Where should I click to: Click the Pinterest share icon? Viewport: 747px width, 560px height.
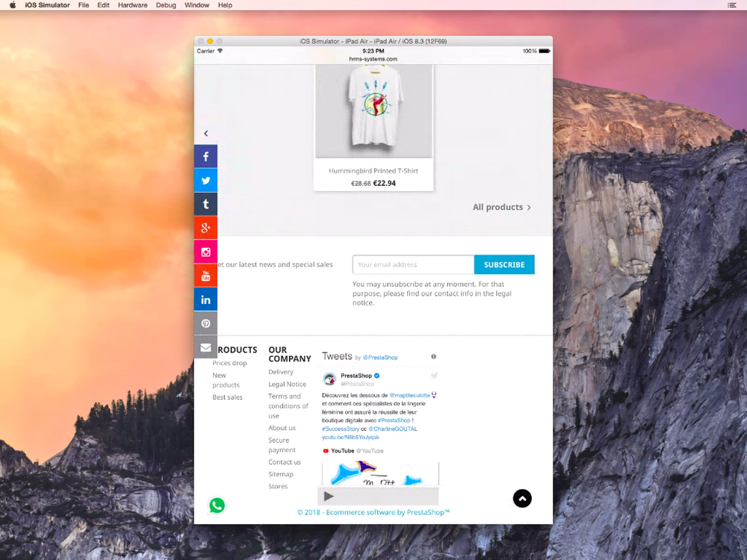(x=206, y=323)
